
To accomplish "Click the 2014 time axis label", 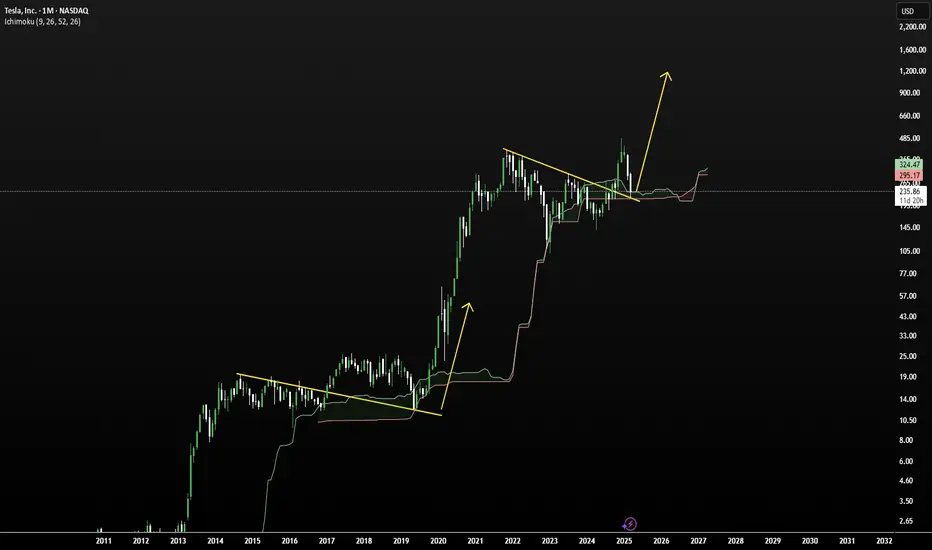I will coord(215,541).
